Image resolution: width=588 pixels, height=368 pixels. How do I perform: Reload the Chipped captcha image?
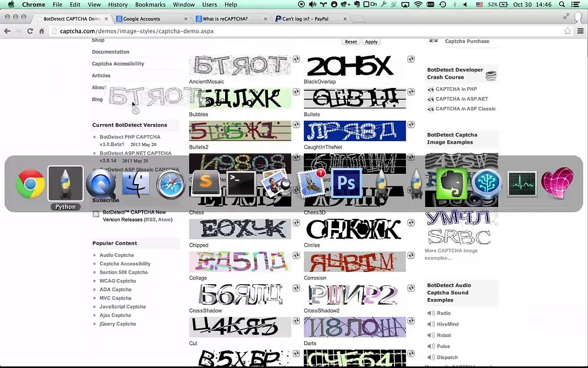pyautogui.click(x=296, y=223)
